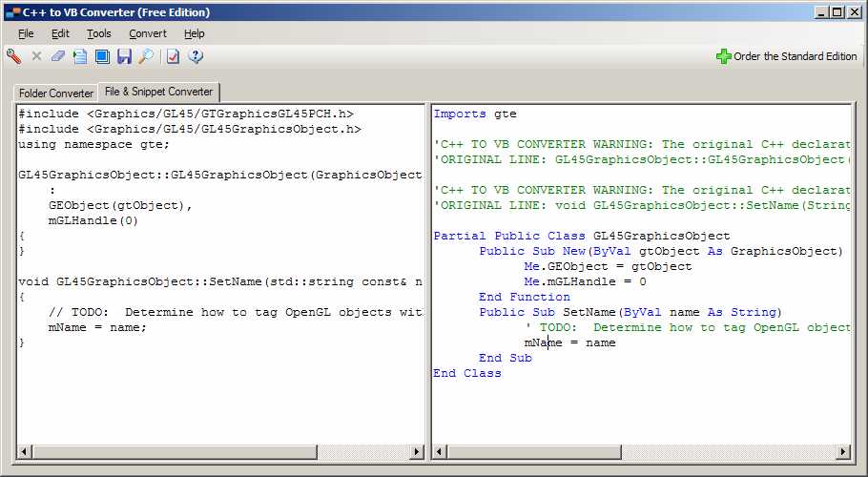Click the red checkmark options icon
868x477 pixels.
(173, 56)
